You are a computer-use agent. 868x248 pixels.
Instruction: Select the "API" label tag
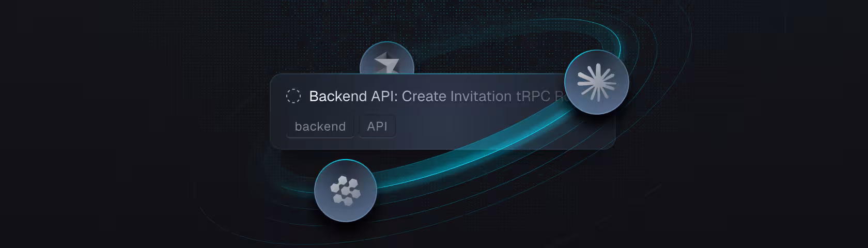[377, 127]
